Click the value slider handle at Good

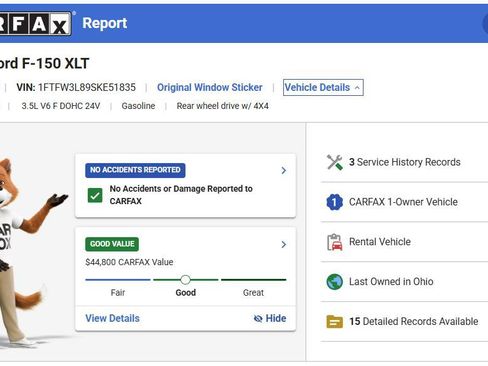[185, 280]
